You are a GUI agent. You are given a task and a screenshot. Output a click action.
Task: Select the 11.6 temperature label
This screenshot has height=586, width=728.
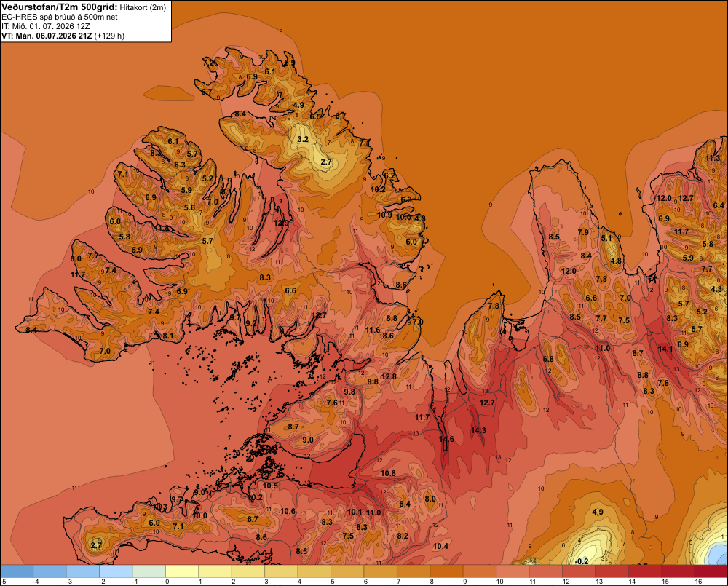(x=373, y=330)
